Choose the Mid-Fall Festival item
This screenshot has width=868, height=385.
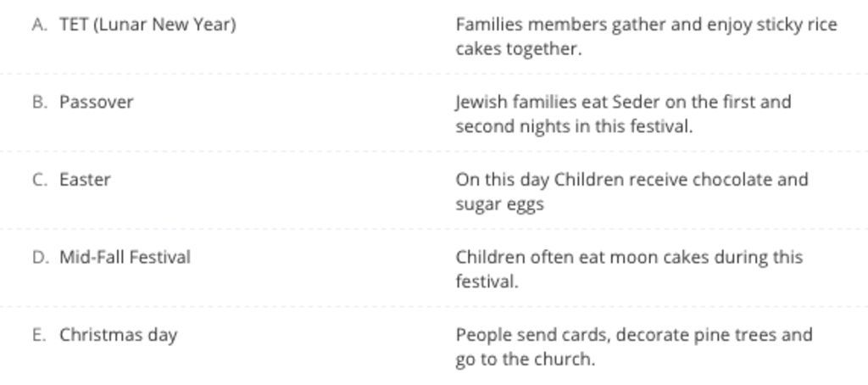click(125, 258)
